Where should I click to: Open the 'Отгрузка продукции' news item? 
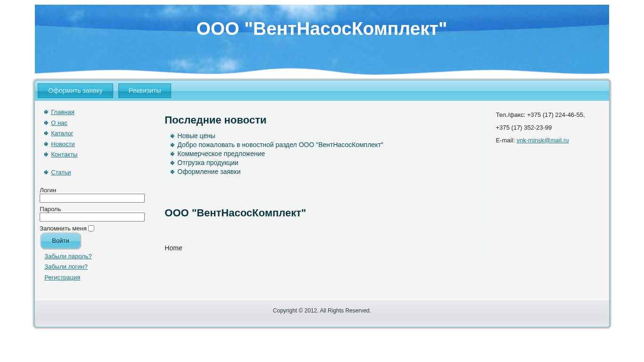click(207, 163)
